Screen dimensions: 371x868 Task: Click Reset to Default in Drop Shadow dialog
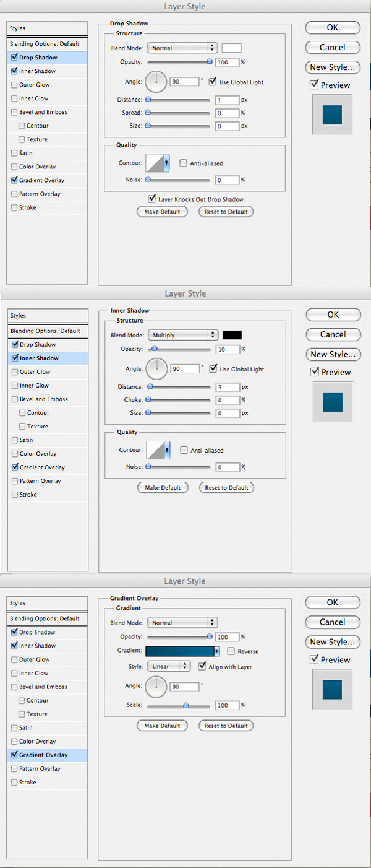point(226,212)
